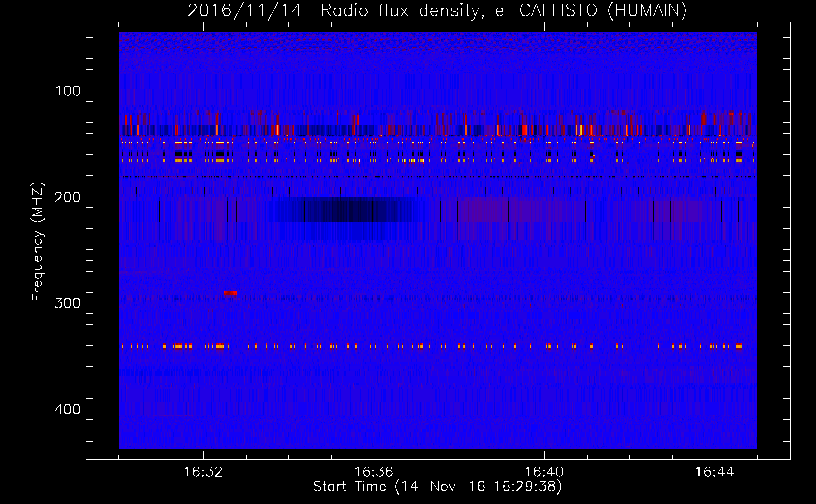Select the date text "2016/11/14" in title
This screenshot has height=504, width=816.
pos(245,11)
